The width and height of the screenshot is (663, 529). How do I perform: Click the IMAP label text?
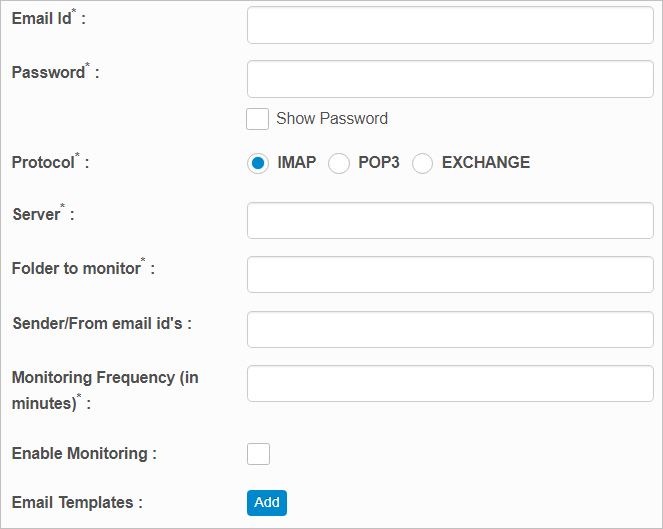pyautogui.click(x=296, y=163)
